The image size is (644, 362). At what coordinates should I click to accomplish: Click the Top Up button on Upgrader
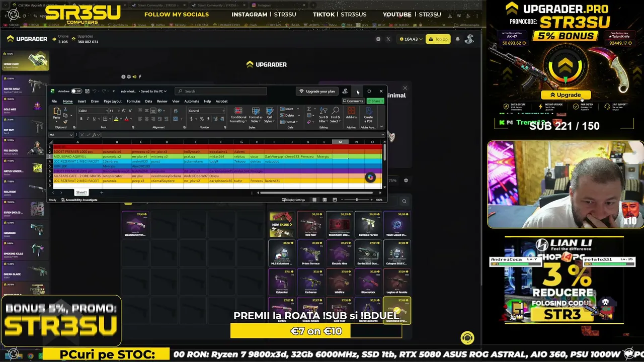438,39
